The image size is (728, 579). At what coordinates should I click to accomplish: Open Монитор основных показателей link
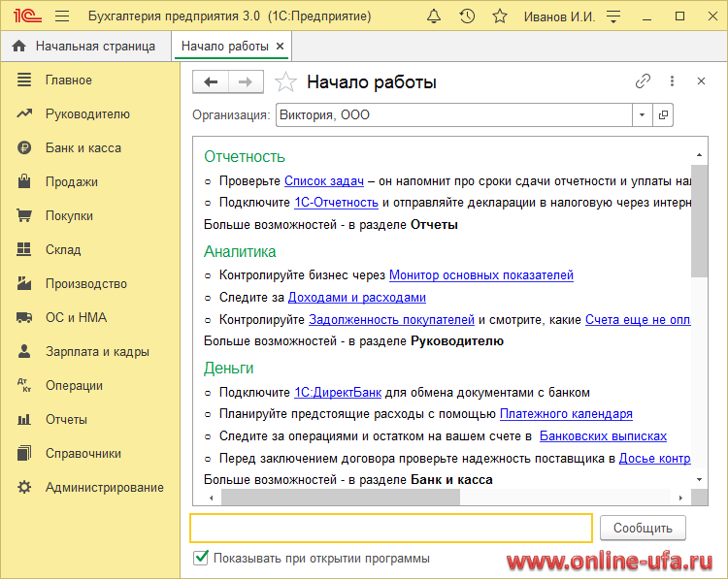tap(481, 274)
